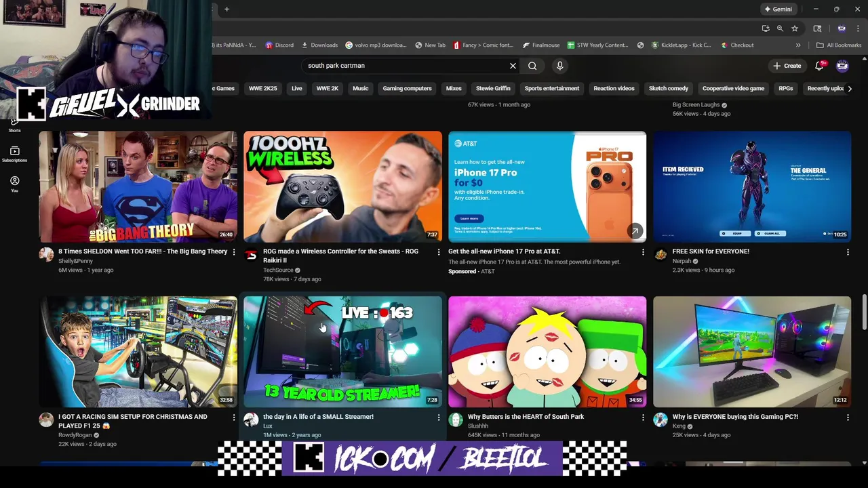Viewport: 868px width, 488px height.
Task: Open the All Bookmarks folder
Action: (839, 45)
